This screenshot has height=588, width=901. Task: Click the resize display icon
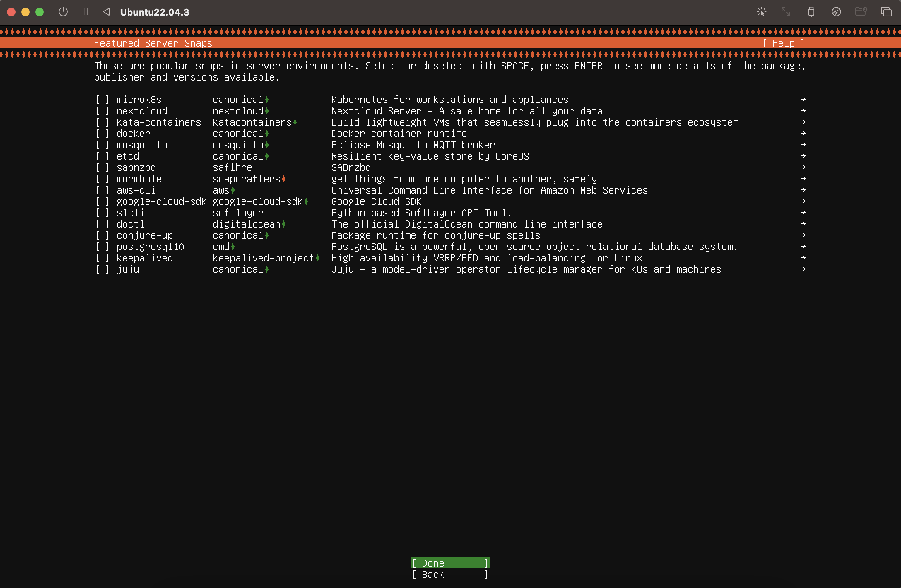click(x=786, y=12)
